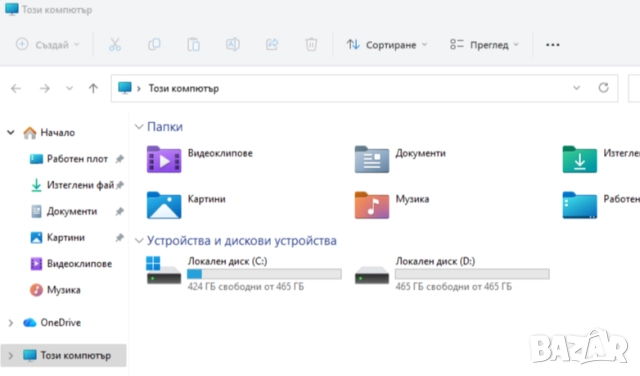Open the Видеоклипове folder icon
Screen dimensions: 640x376
pyautogui.click(x=164, y=159)
